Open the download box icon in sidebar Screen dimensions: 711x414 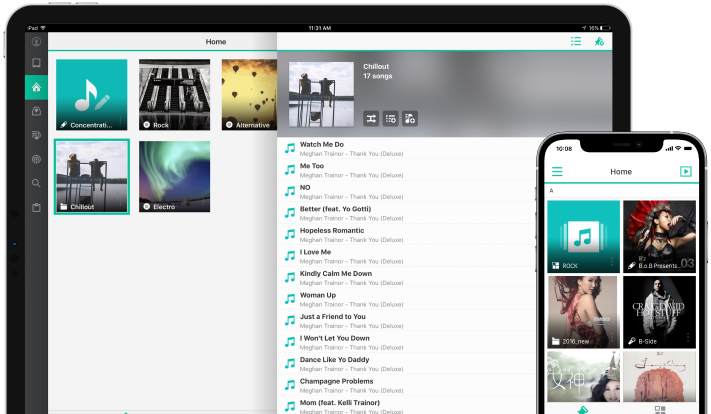(x=36, y=111)
